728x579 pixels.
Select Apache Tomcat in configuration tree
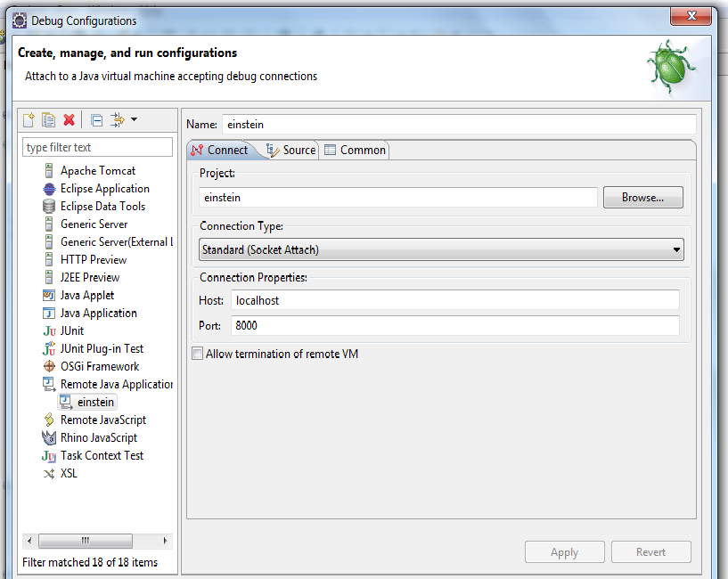pos(98,171)
